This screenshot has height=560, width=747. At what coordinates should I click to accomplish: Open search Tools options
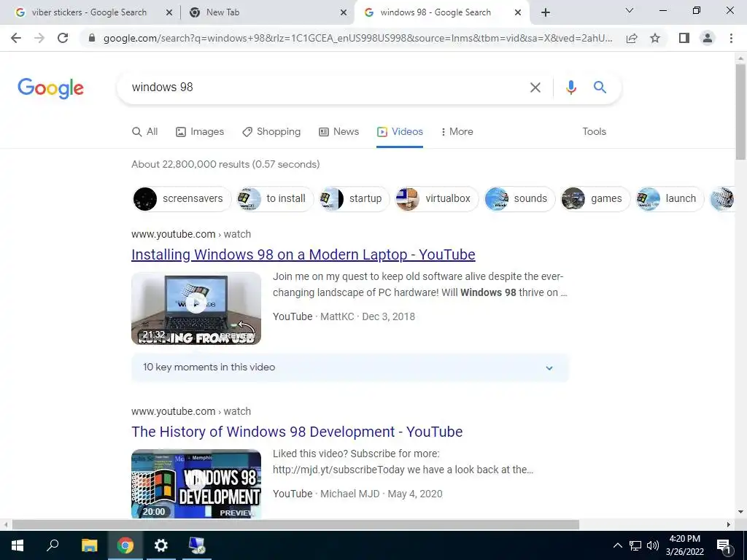tap(594, 132)
